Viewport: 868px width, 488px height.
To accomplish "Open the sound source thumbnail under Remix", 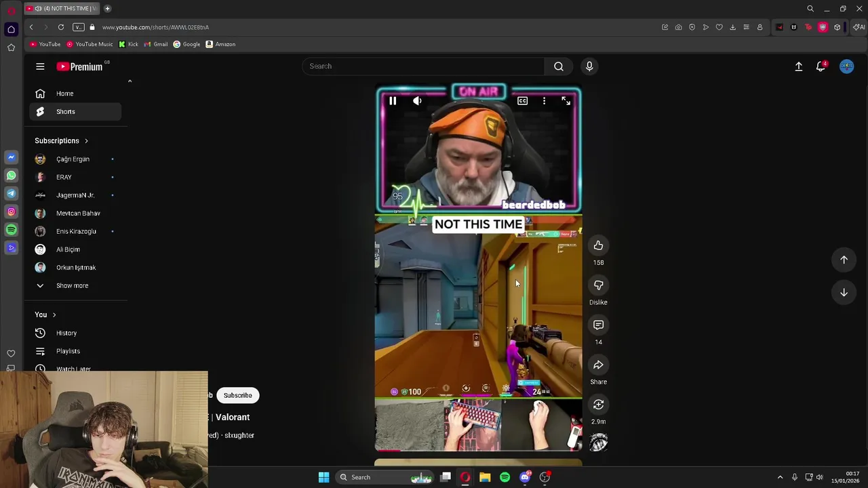I will (x=598, y=443).
